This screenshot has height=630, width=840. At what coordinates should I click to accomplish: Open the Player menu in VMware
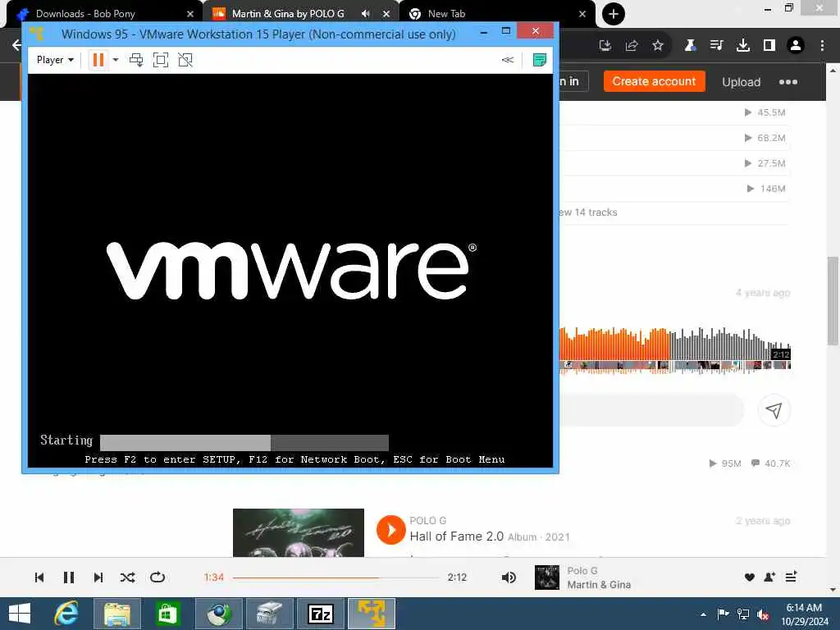[55, 60]
